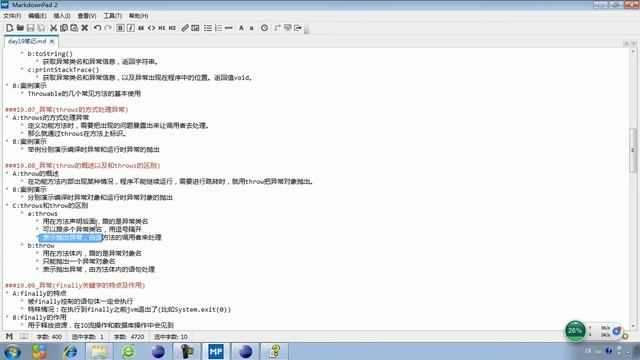Create a new document with the toolbar icon
The width and height of the screenshot is (640, 360).
coord(9,28)
